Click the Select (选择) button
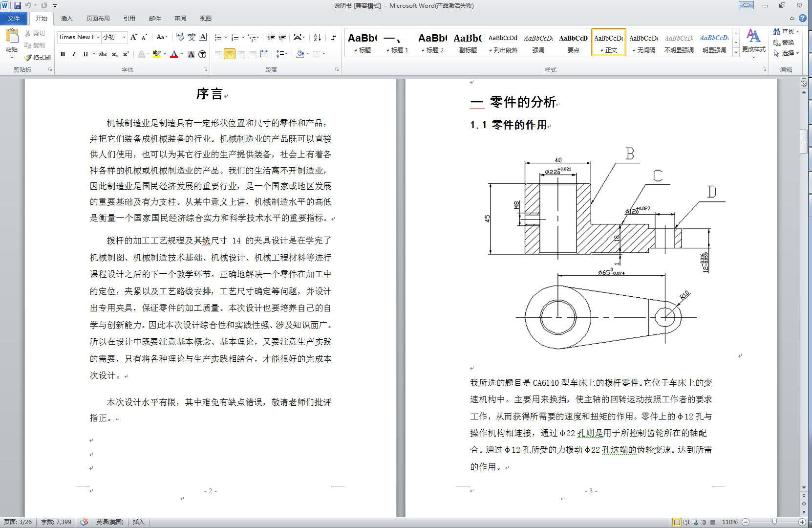This screenshot has width=812, height=528. point(786,53)
